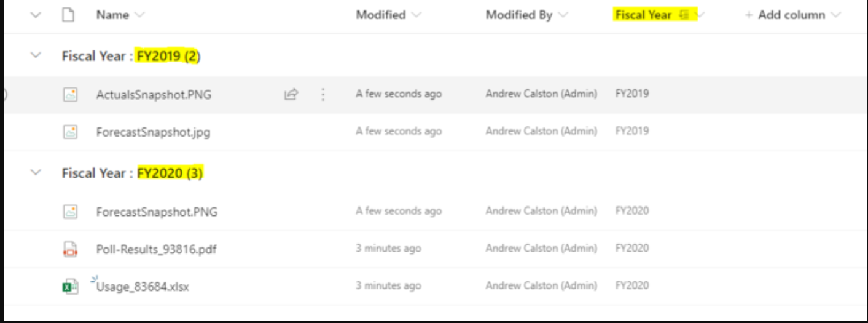Click the image icon for FY2020 ForecastSnapshot.PNG
The image size is (868, 323).
pos(71,212)
